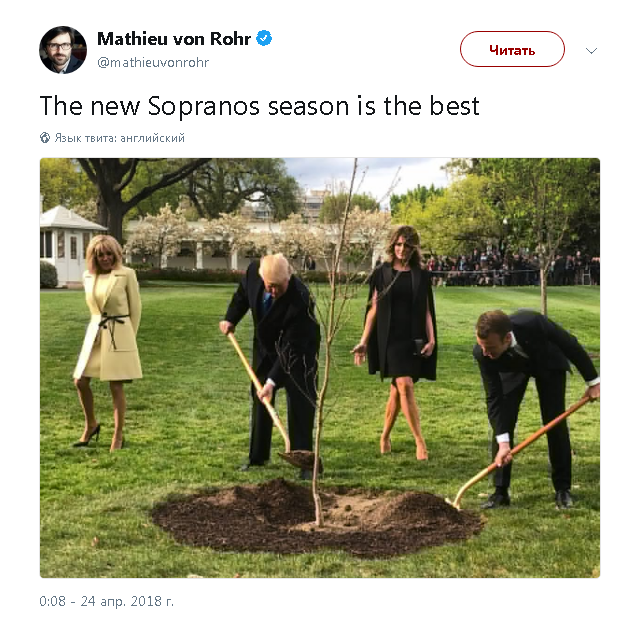Click the dirt mound in the photo
This screenshot has width=635, height=620.
click(x=318, y=516)
